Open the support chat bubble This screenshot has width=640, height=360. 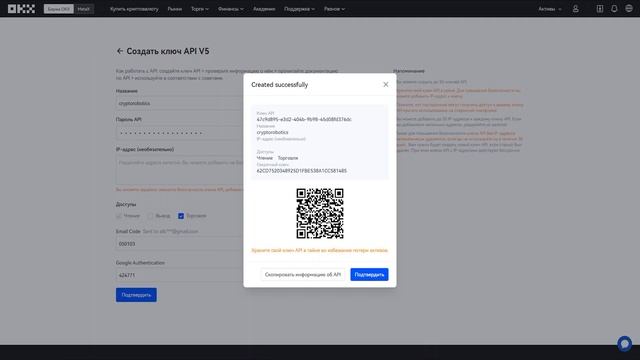click(624, 344)
